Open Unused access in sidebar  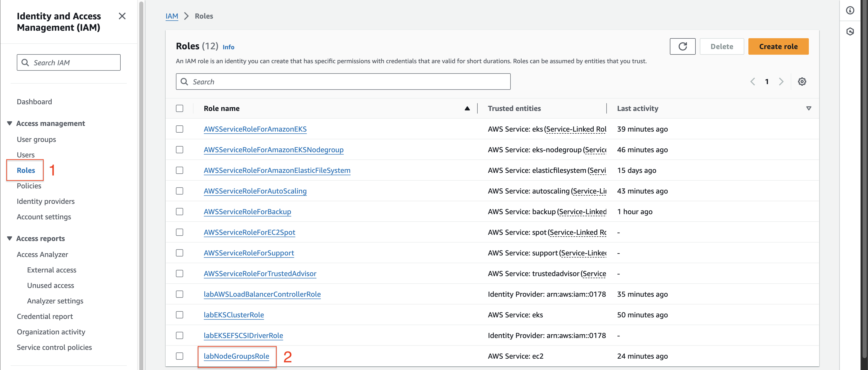coord(51,285)
